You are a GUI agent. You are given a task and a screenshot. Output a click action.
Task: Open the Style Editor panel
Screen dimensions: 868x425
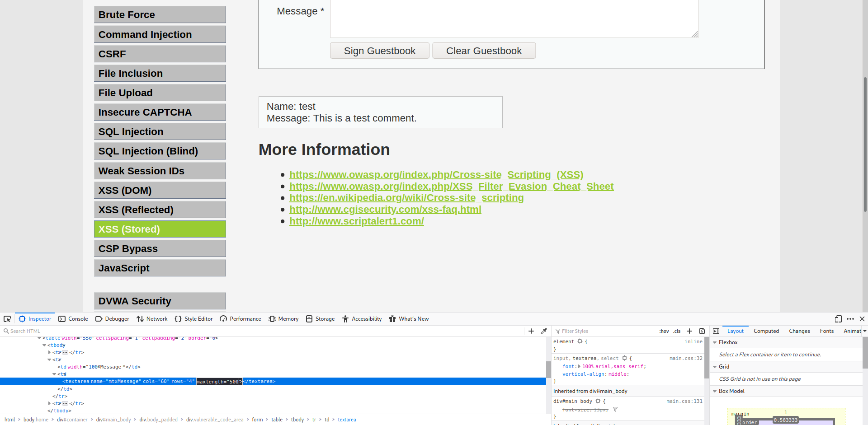pyautogui.click(x=193, y=319)
